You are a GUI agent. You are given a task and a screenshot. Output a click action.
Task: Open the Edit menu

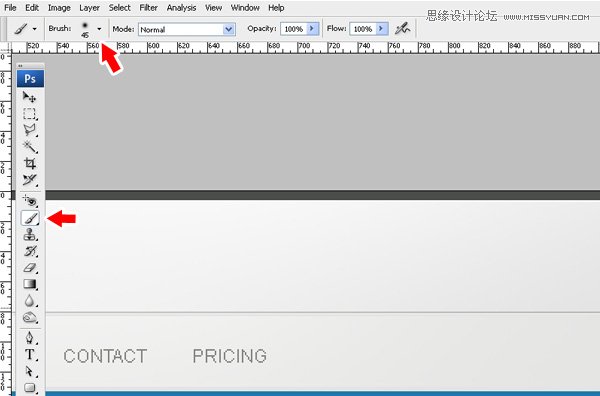tap(32, 8)
